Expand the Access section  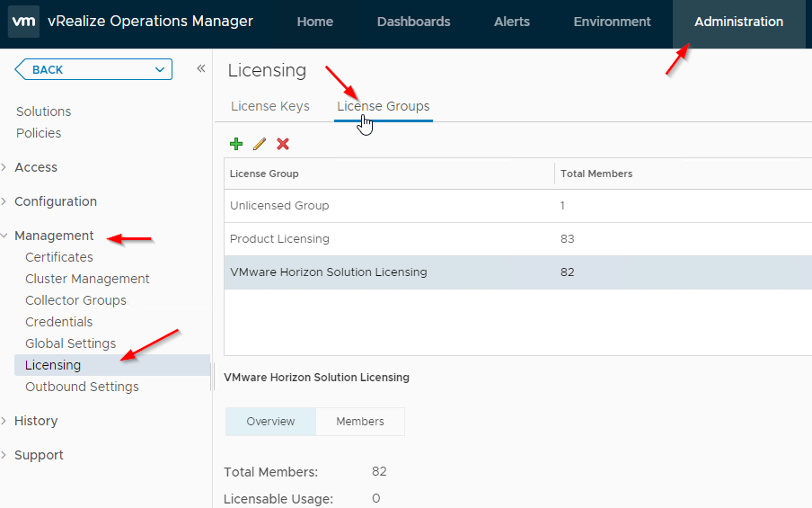[4, 167]
